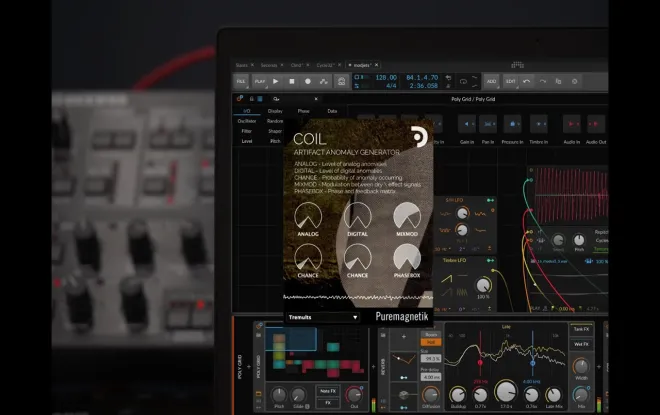Image resolution: width=660 pixels, height=415 pixels.
Task: Click the red low-band marker in Reverb graph
Action: (x=480, y=362)
